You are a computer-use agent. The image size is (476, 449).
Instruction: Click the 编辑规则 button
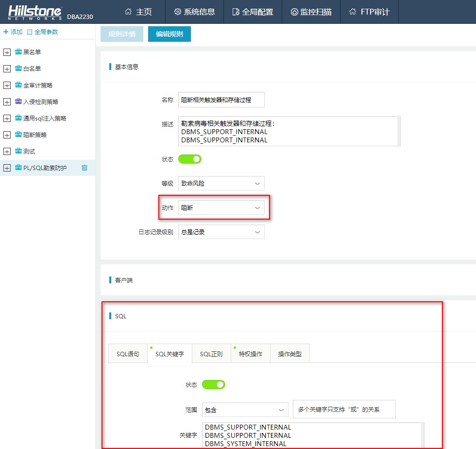click(x=170, y=34)
